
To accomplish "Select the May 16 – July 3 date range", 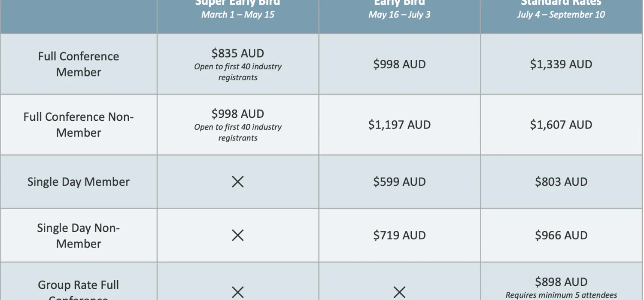I will pos(399,15).
